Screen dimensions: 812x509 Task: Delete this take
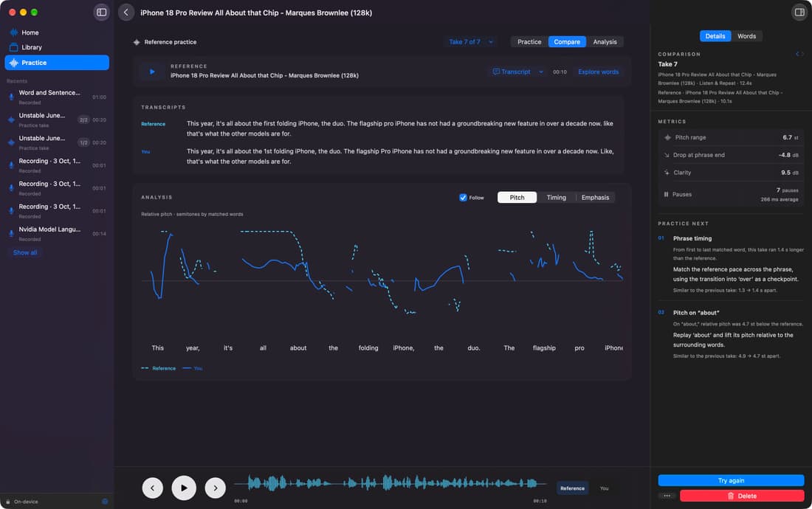coord(742,496)
